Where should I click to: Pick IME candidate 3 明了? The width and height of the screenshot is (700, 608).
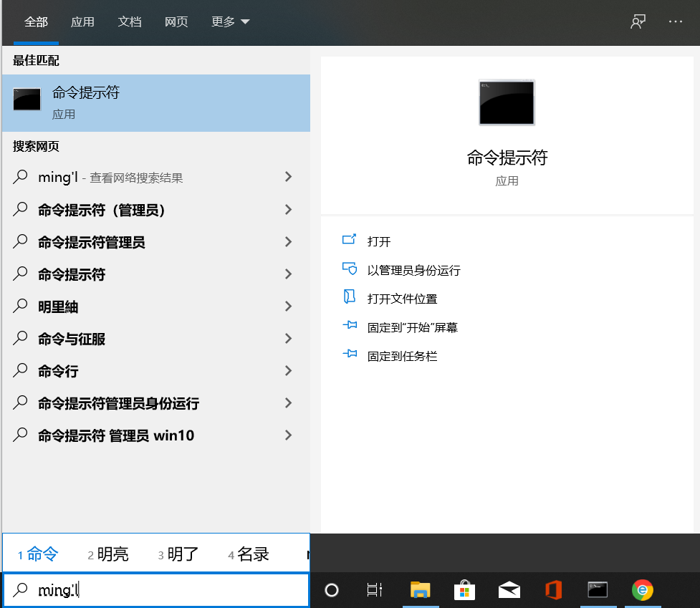pos(178,554)
